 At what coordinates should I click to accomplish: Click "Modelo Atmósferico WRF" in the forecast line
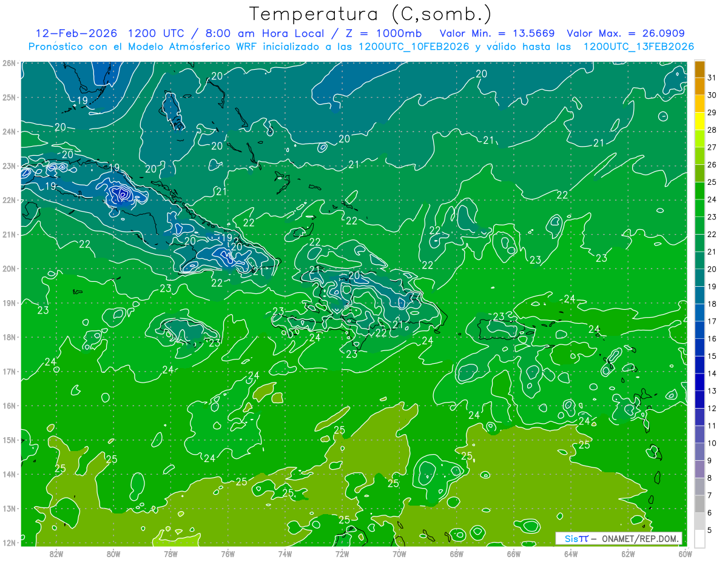click(193, 47)
